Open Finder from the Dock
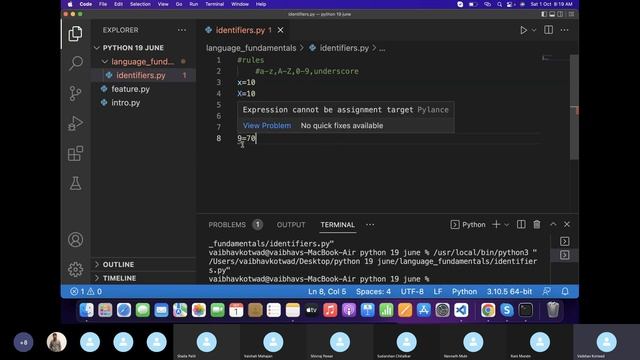This screenshot has height=360, width=640. pyautogui.click(x=87, y=310)
